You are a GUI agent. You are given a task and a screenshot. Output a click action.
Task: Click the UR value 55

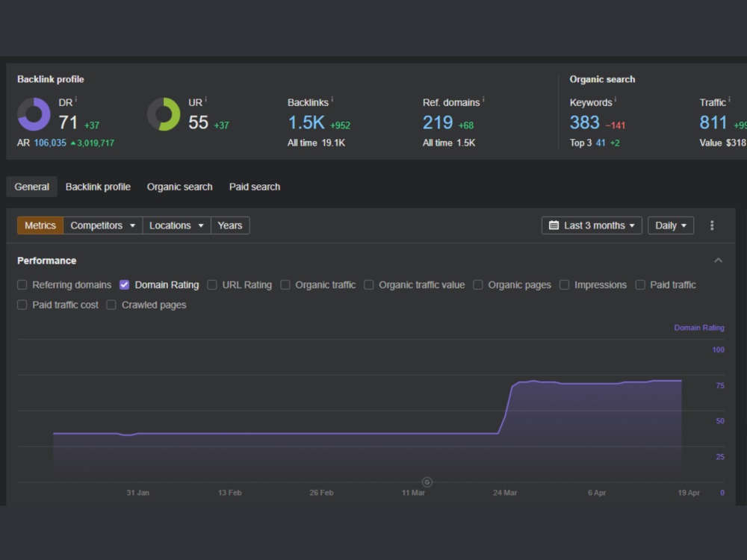[x=198, y=122]
